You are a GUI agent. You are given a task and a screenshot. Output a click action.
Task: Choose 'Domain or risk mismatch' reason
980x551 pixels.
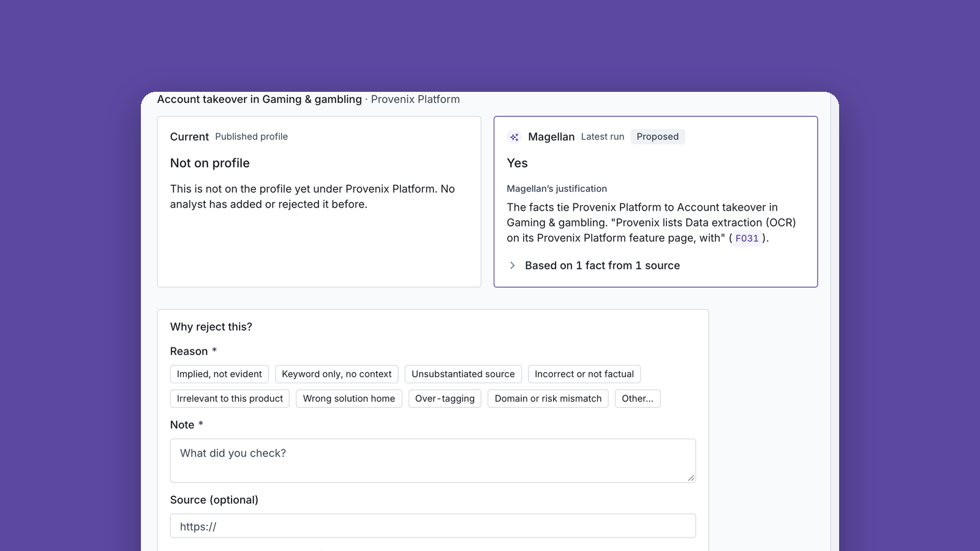[548, 399]
